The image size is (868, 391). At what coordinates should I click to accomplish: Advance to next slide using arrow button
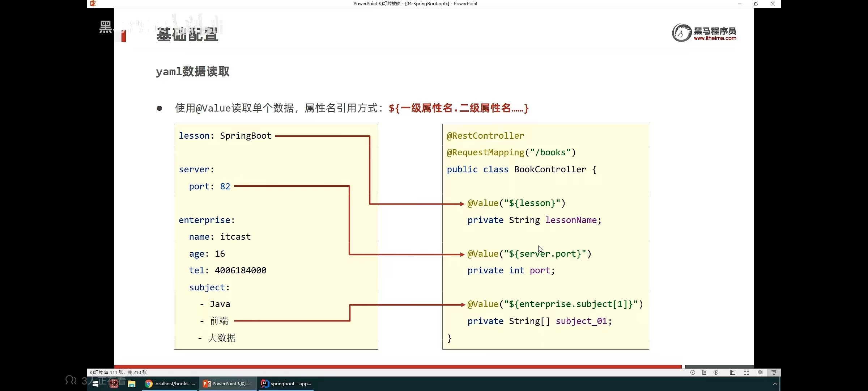tap(716, 372)
